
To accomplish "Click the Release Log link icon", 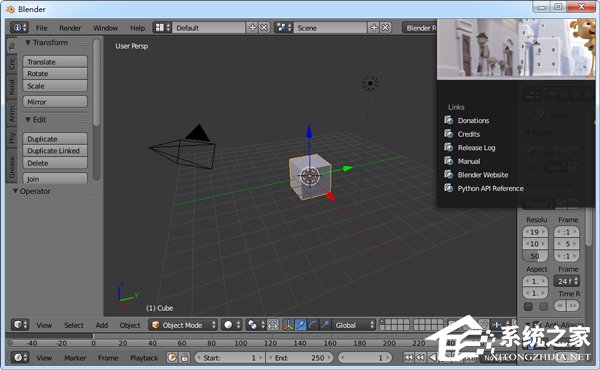I will pos(448,147).
